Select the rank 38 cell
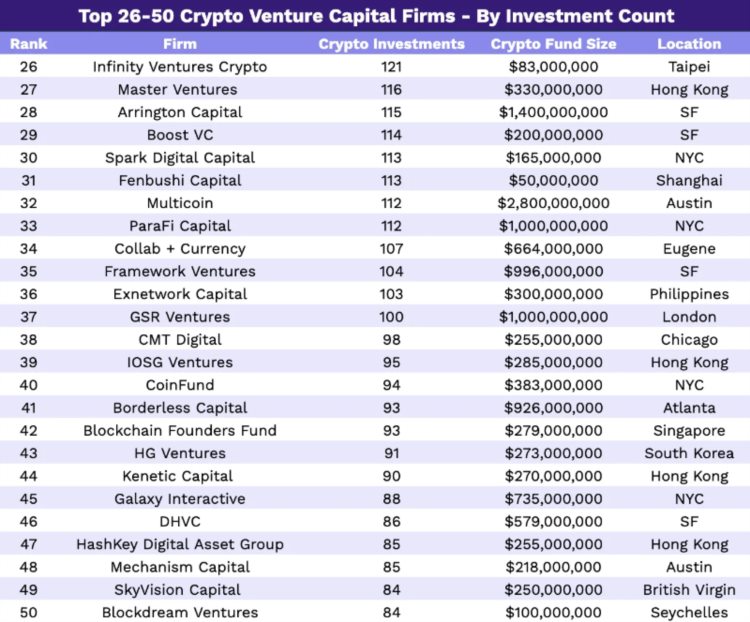The height and width of the screenshot is (622, 750). (29, 340)
